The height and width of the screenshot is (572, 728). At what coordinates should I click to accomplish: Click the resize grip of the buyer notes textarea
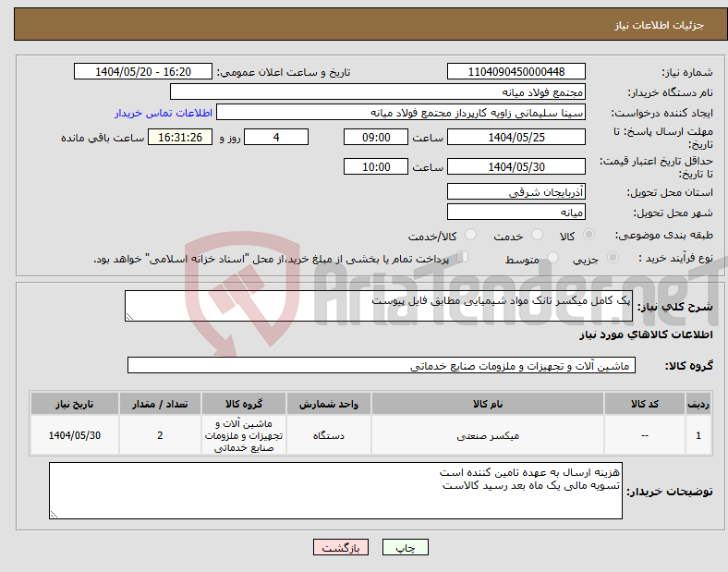[x=54, y=515]
